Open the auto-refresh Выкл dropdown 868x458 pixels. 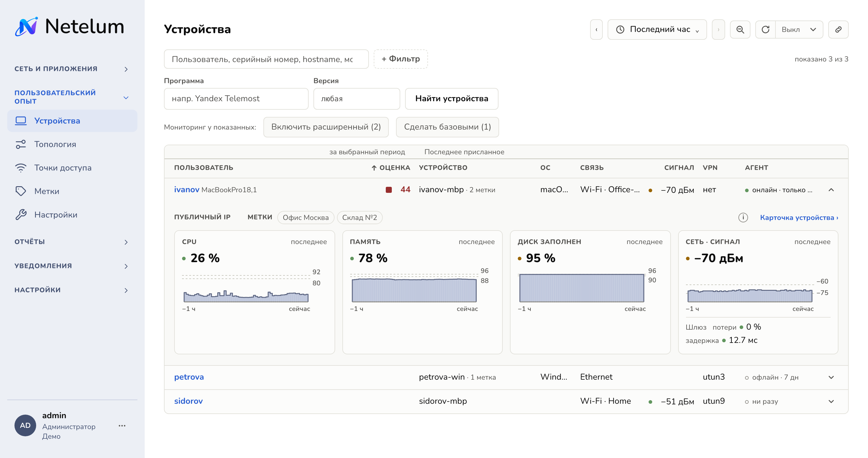pos(799,30)
